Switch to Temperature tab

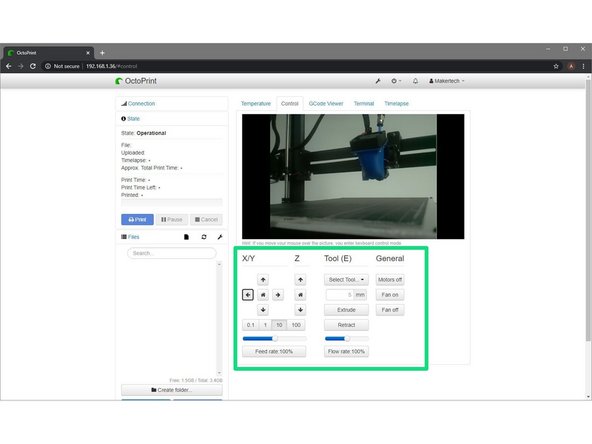pos(256,103)
